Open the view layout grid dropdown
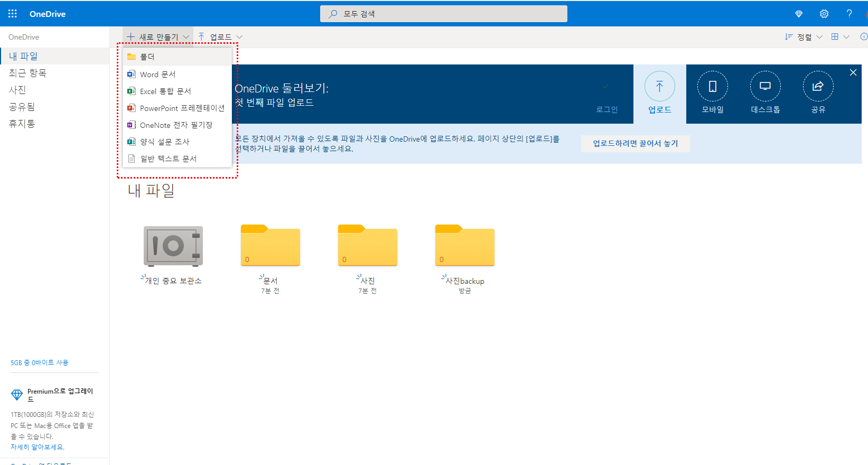This screenshot has height=465, width=868. tap(840, 37)
